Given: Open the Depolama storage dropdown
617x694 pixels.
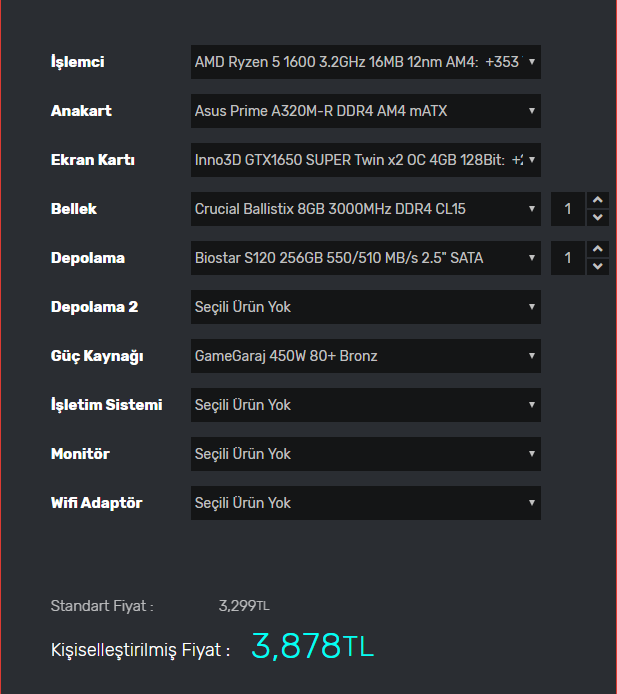Looking at the screenshot, I should tap(366, 258).
